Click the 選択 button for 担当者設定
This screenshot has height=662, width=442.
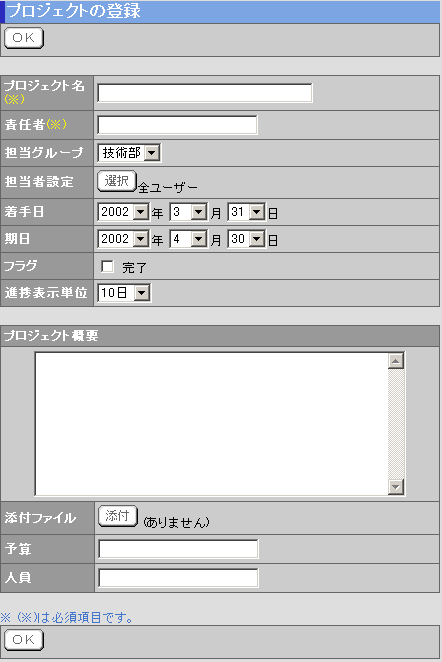(117, 182)
